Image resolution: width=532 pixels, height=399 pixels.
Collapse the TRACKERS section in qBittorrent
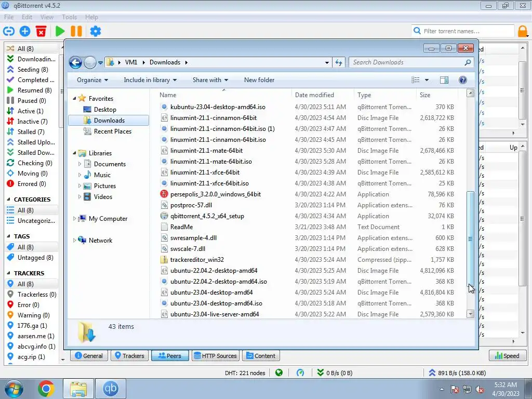8,273
